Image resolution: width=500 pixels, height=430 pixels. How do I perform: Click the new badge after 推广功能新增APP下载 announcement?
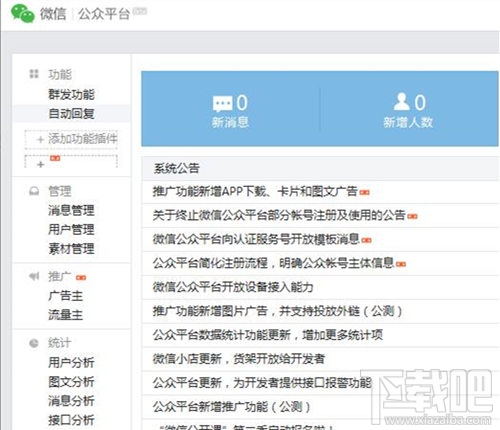(x=365, y=192)
